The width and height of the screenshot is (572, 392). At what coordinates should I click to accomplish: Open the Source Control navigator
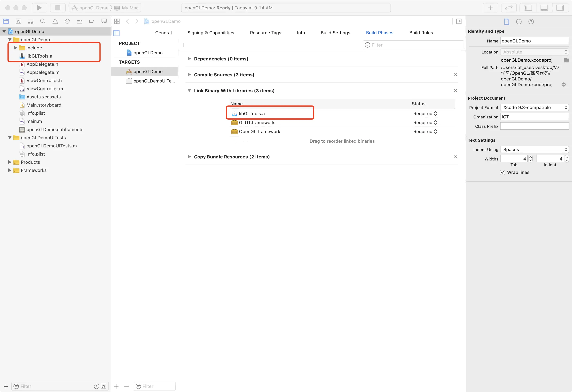[x=18, y=21]
